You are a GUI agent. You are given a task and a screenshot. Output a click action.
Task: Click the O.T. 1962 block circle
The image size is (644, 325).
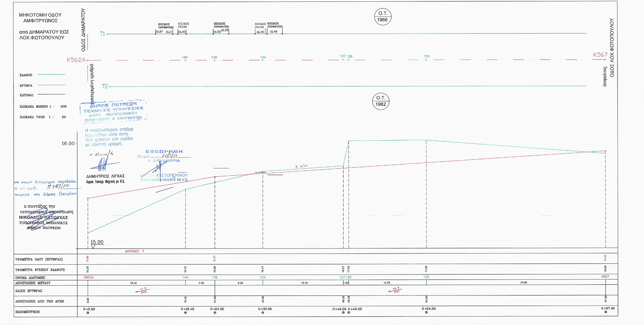click(x=381, y=101)
